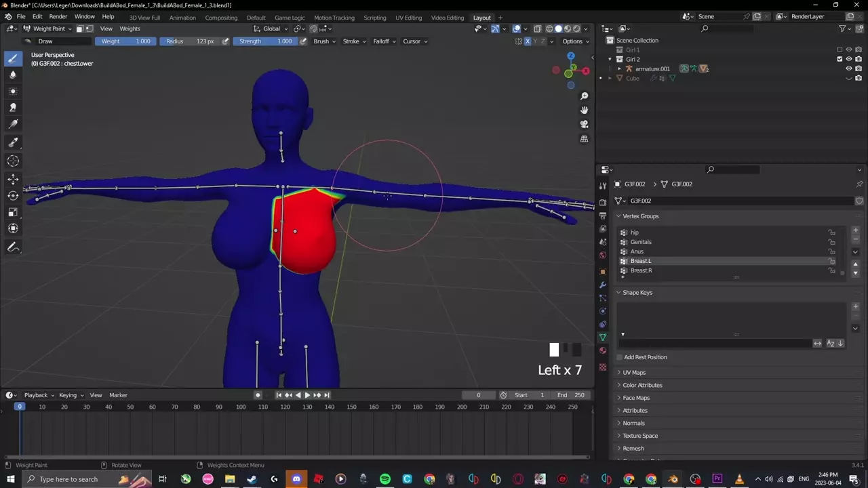
Task: Select the Annotate tool in toolbar
Action: [x=13, y=247]
